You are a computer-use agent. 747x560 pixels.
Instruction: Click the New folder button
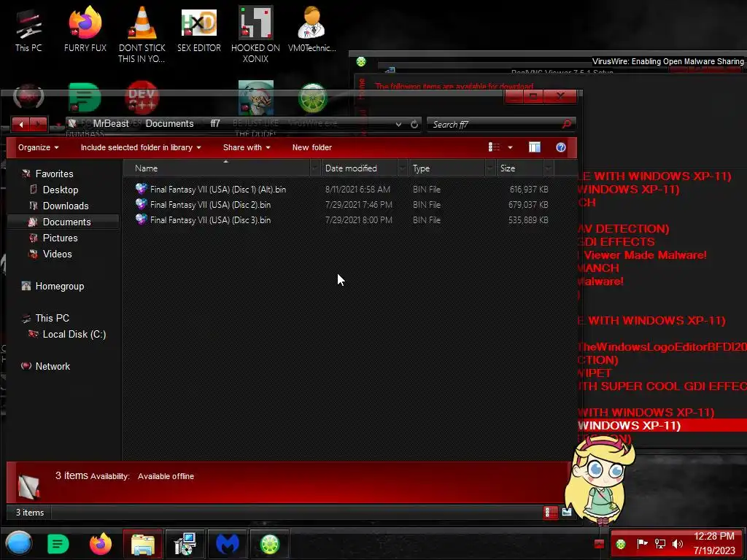tap(312, 147)
